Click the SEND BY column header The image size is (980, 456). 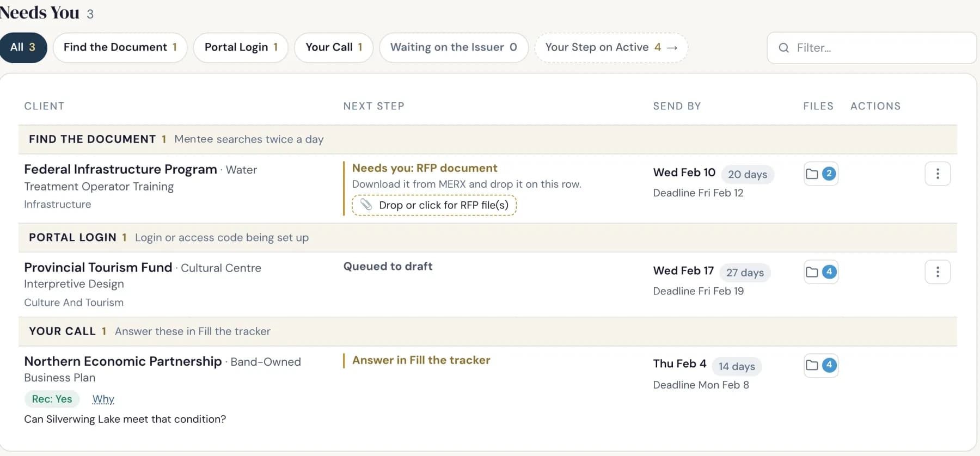point(677,106)
